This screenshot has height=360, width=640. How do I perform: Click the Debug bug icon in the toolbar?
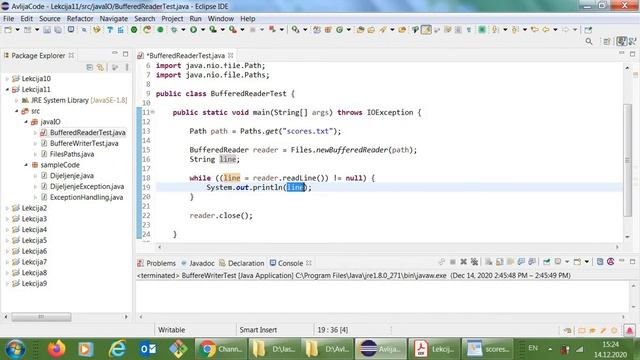click(174, 30)
